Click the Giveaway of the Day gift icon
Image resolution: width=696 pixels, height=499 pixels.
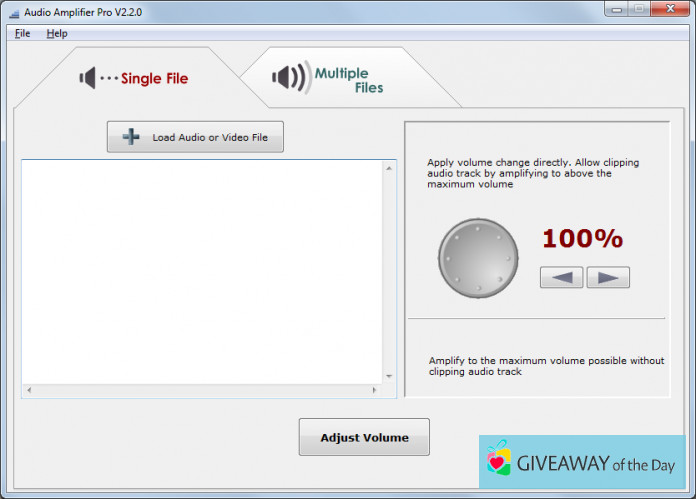498,462
